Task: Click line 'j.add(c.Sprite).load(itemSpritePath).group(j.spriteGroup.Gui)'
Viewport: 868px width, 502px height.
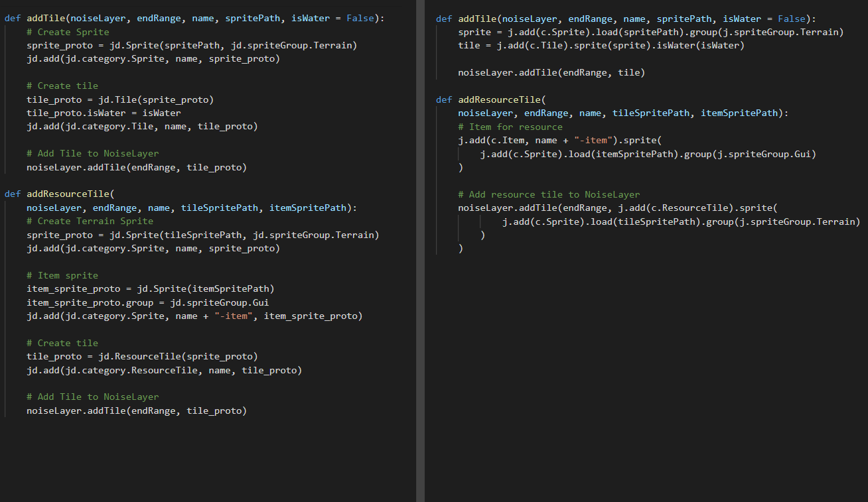Action: (x=648, y=154)
